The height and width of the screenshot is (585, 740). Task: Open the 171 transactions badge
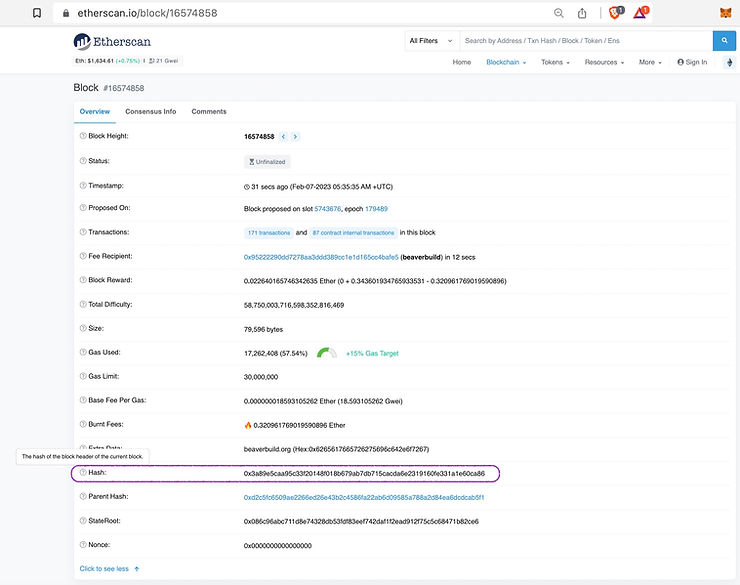pyautogui.click(x=269, y=233)
